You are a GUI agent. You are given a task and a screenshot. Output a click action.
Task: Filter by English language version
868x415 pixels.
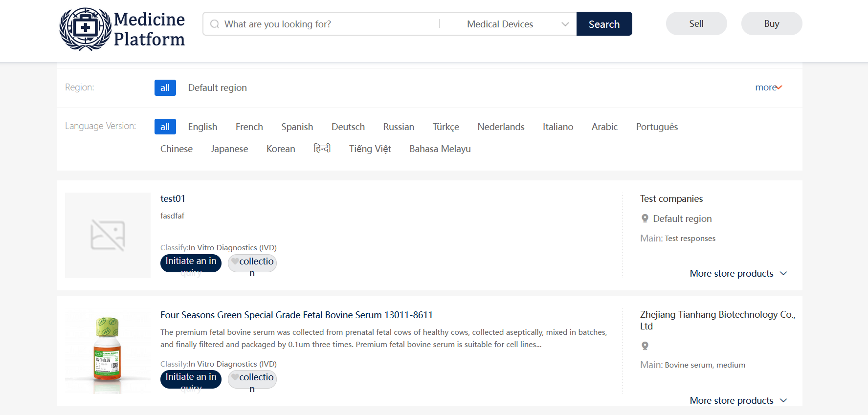(202, 127)
